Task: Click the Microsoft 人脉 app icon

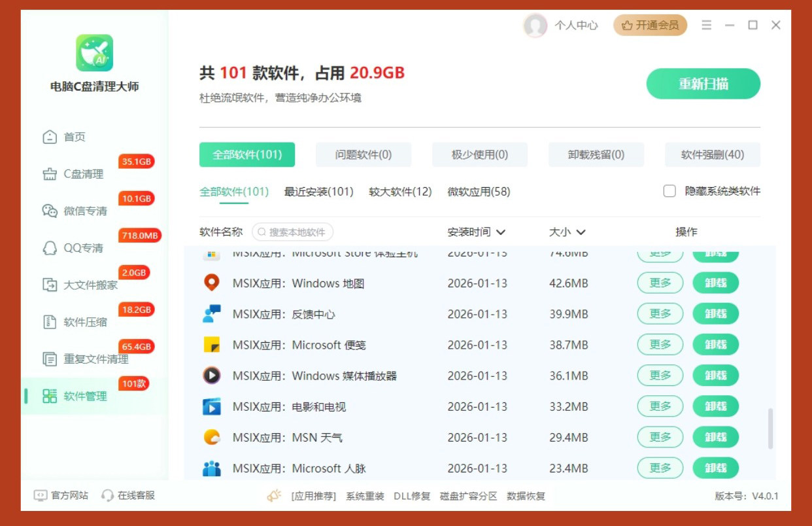Action: (211, 468)
